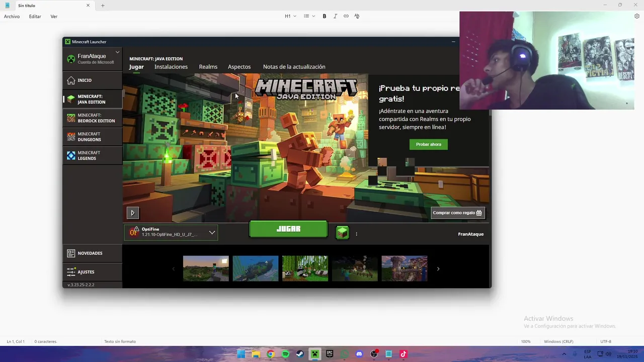Switch to the Instalaciones tab
The image size is (644, 362).
pyautogui.click(x=171, y=67)
